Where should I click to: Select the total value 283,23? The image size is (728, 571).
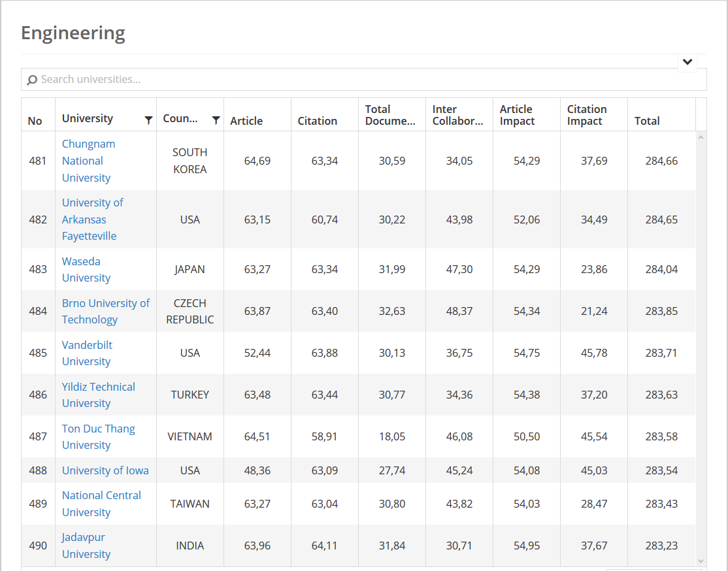(x=661, y=546)
